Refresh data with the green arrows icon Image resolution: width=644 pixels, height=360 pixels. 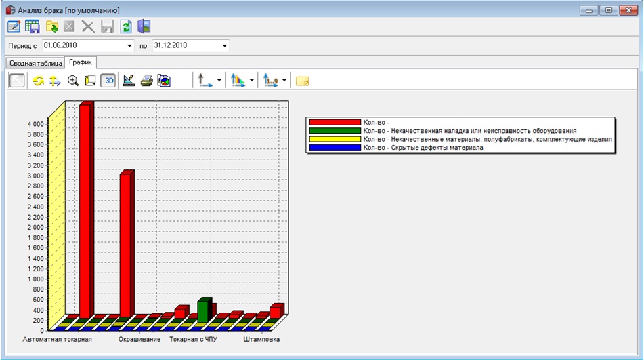126,26
